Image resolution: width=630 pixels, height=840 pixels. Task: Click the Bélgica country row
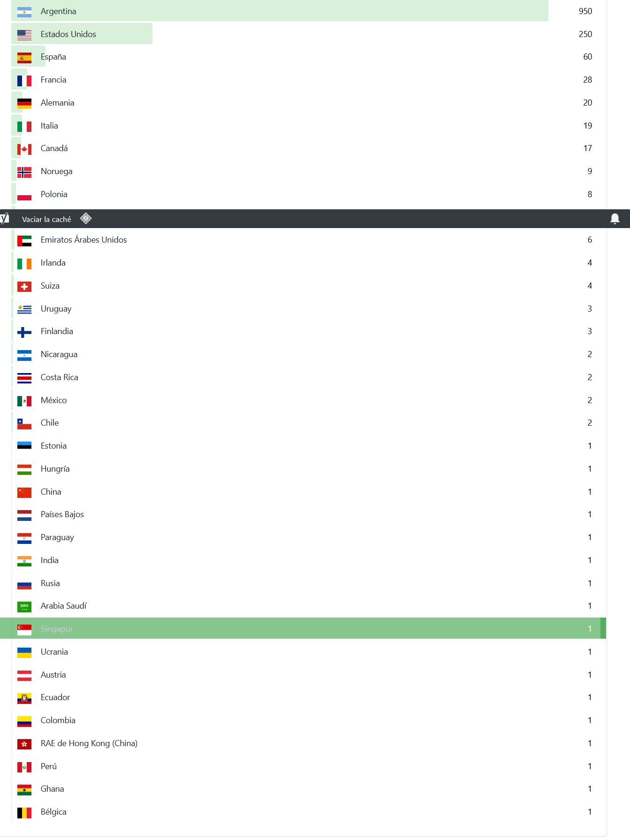(x=303, y=812)
